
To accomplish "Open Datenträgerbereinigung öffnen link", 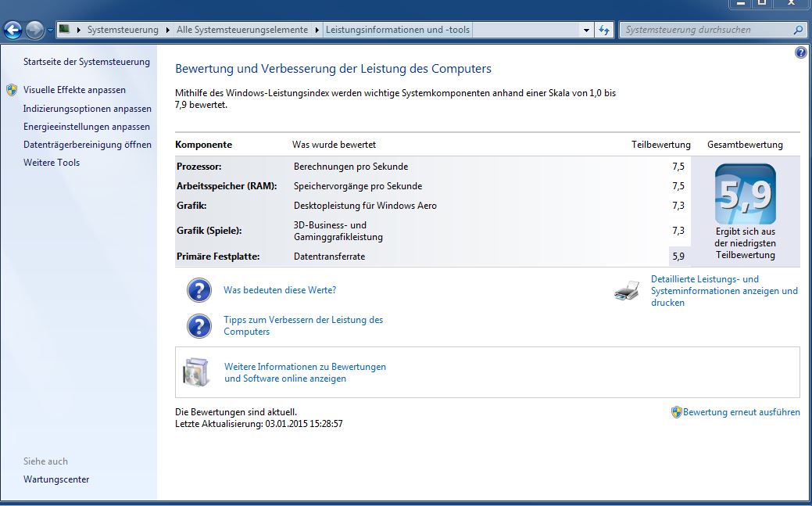I will point(88,145).
